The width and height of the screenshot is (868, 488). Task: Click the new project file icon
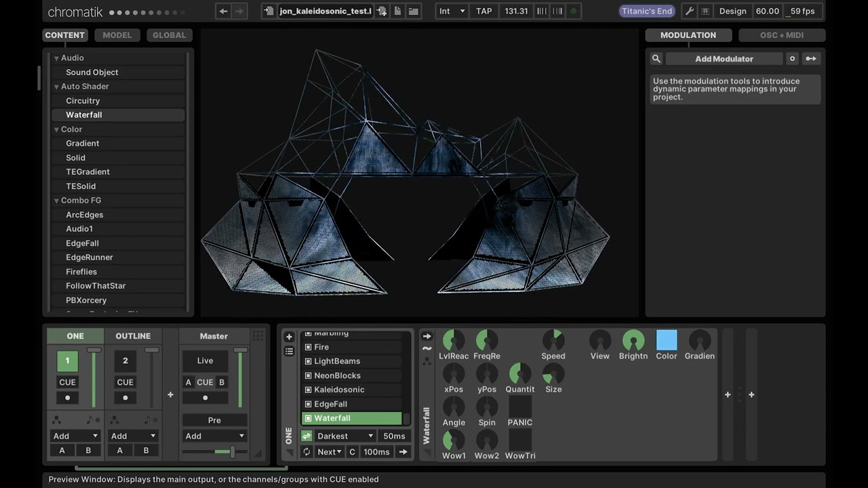tap(397, 11)
